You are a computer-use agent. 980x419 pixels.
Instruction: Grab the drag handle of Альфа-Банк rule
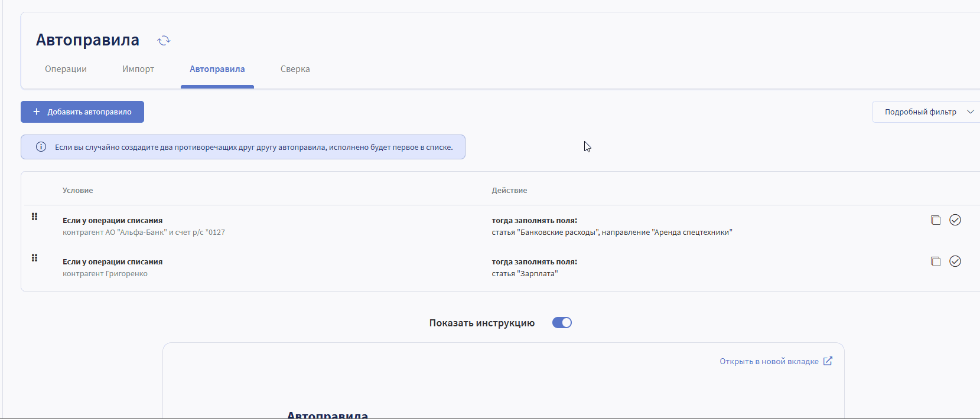click(35, 217)
